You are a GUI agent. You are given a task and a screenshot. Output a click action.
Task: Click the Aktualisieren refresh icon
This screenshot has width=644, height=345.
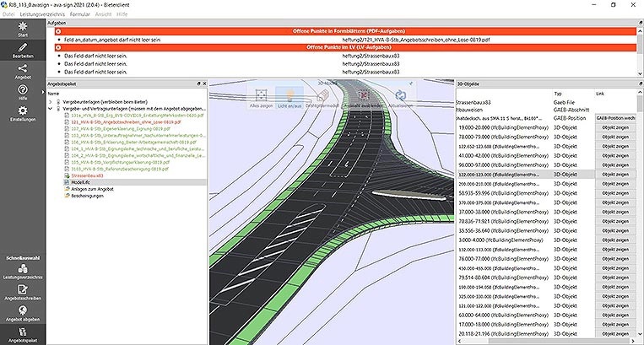(400, 99)
